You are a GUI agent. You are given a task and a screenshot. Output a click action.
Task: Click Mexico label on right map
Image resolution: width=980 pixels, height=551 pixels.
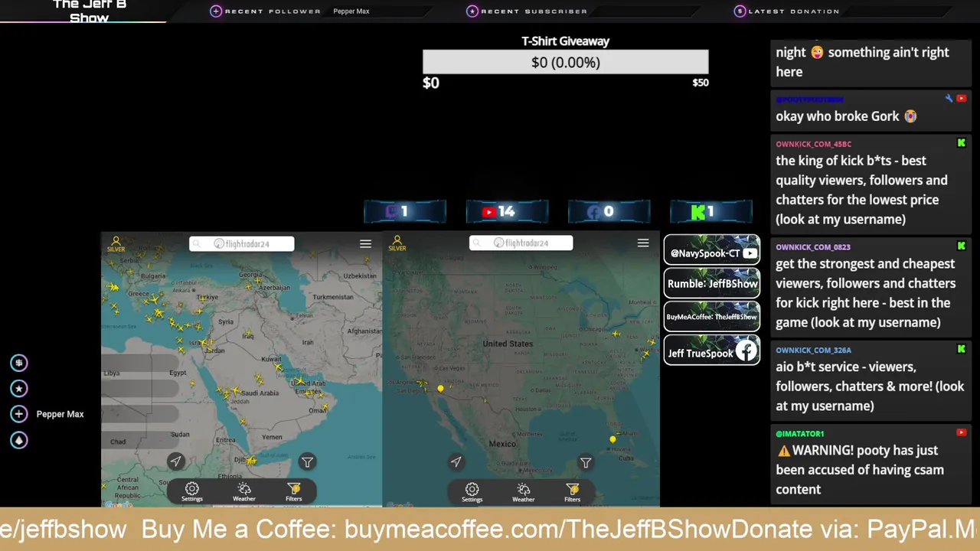point(502,444)
